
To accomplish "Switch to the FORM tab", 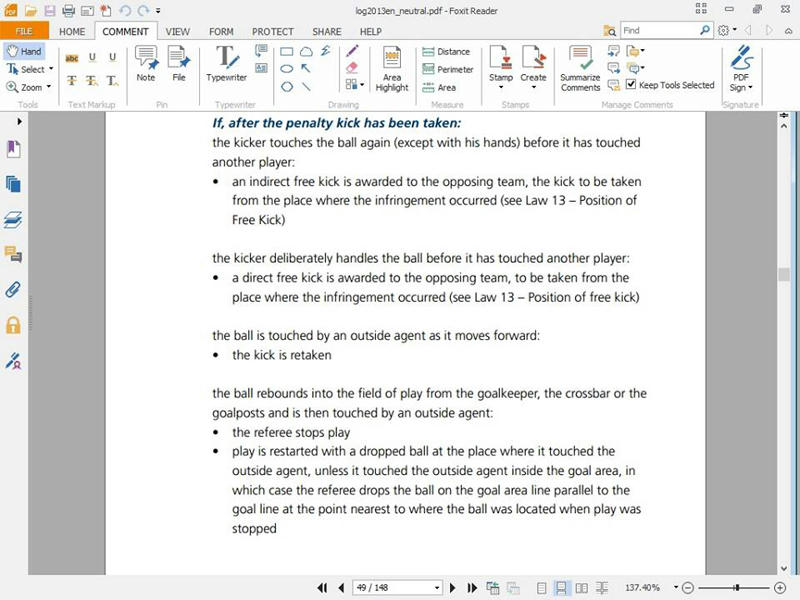I will (221, 32).
